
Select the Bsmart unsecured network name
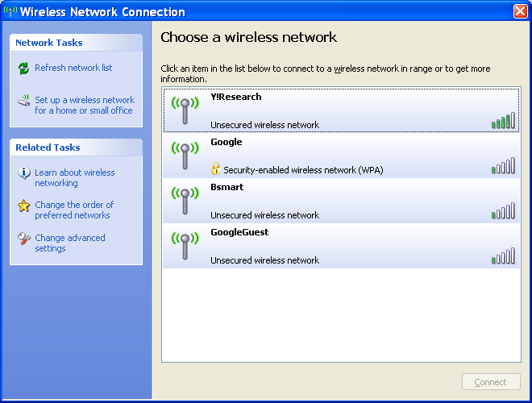point(227,187)
